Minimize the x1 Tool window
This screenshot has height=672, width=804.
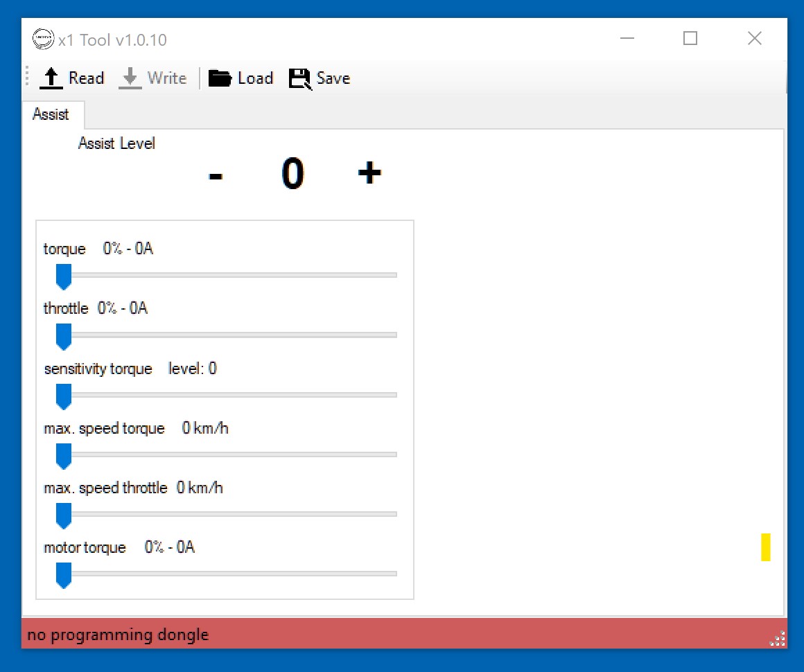click(627, 39)
